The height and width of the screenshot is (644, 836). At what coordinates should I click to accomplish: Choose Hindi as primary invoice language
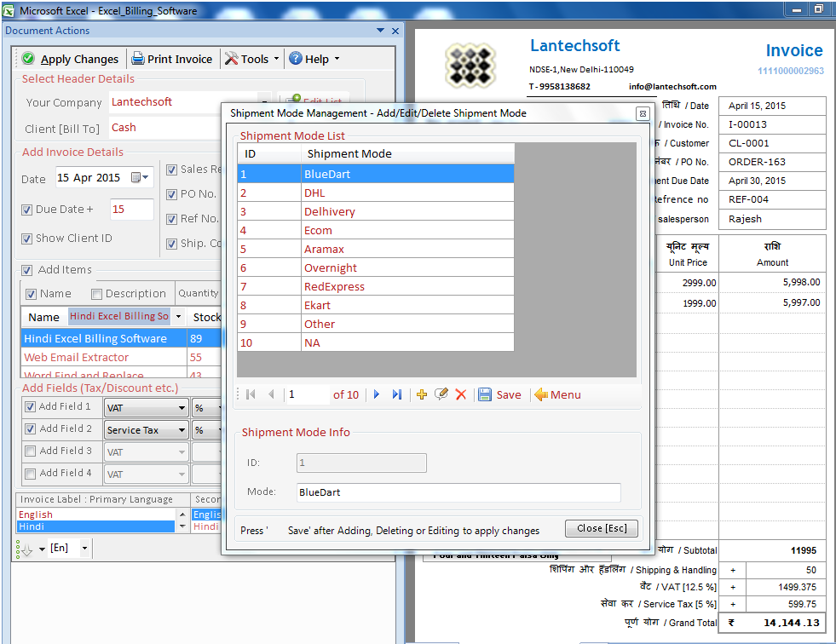96,526
